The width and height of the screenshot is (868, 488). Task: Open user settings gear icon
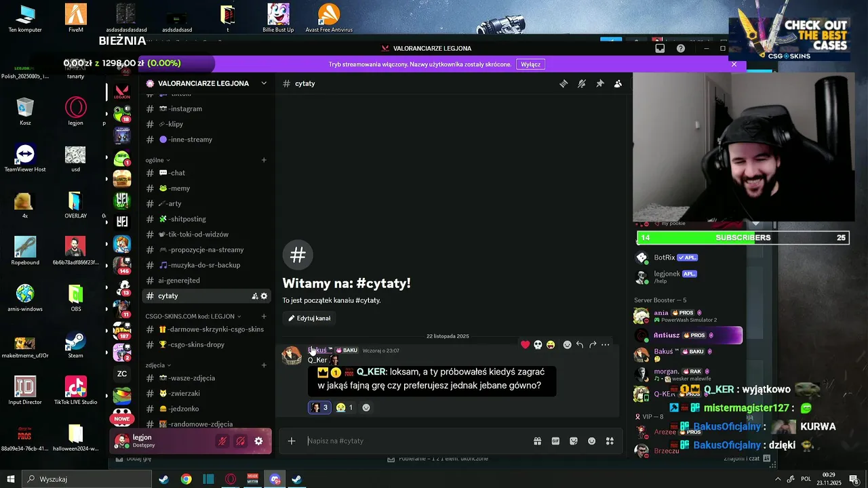258,441
